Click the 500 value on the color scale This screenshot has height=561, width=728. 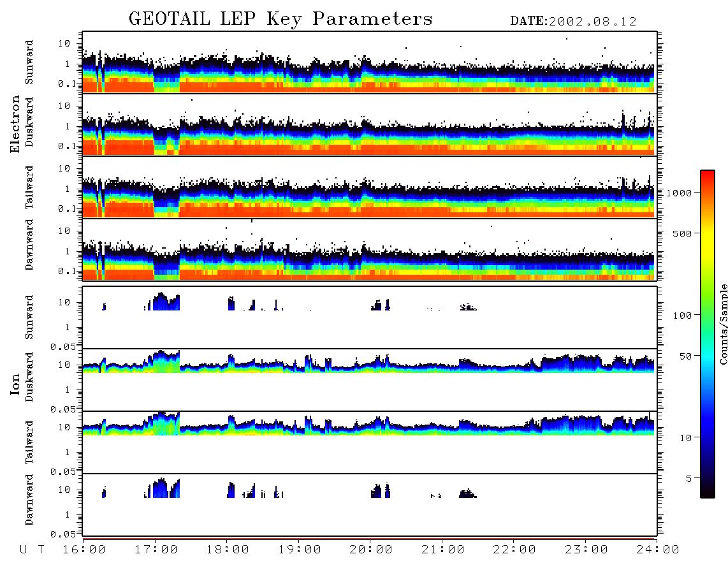(683, 233)
